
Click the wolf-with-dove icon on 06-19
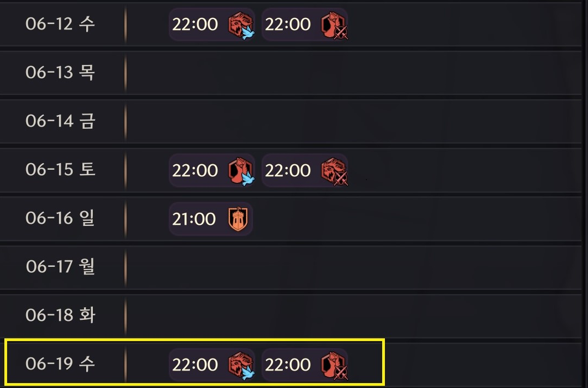point(241,365)
